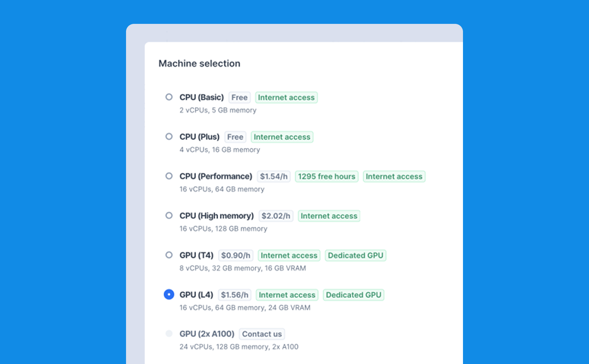The image size is (589, 364).
Task: Select the GPU (T4) radio button
Action: pyautogui.click(x=169, y=255)
